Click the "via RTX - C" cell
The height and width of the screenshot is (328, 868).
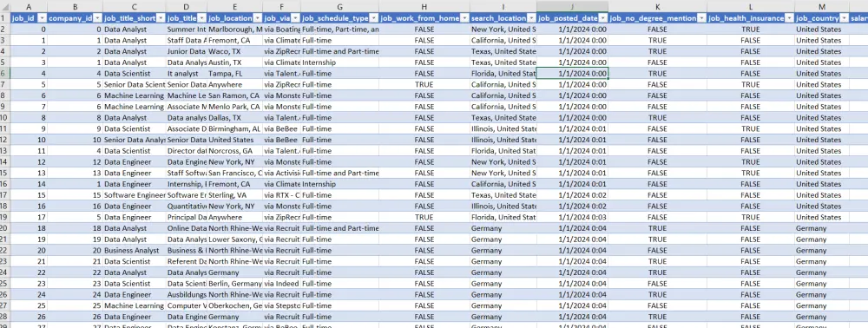click(282, 195)
